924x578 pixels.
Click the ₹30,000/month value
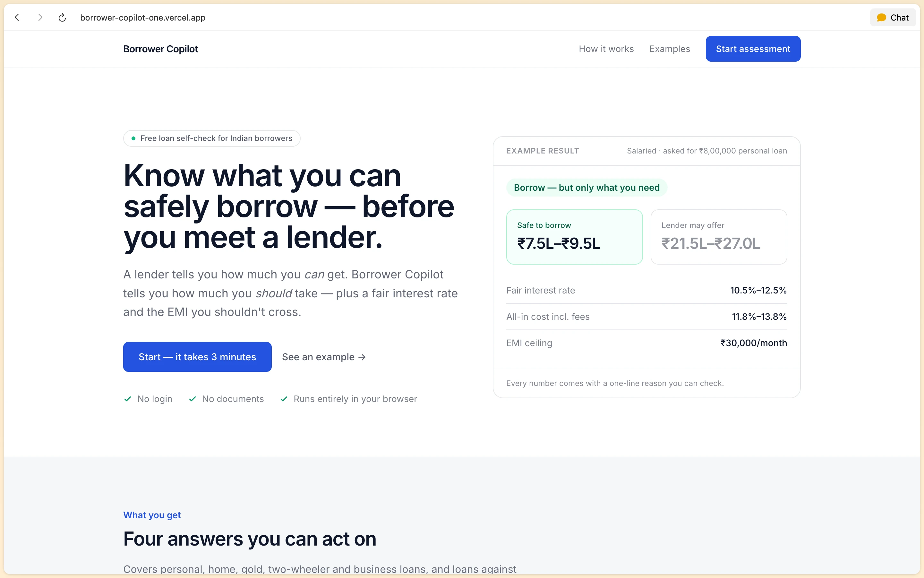click(x=753, y=343)
